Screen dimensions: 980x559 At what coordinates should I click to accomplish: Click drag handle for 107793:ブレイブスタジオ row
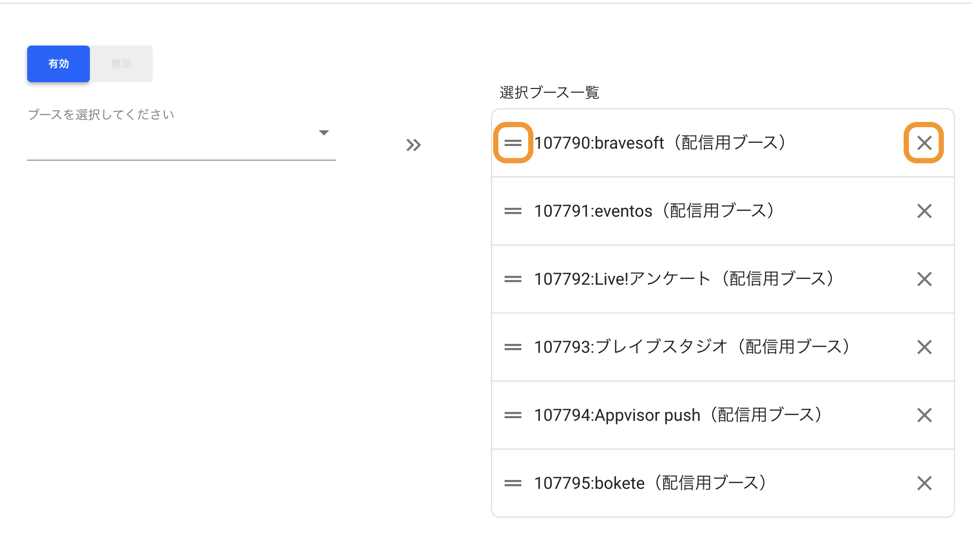(x=513, y=347)
